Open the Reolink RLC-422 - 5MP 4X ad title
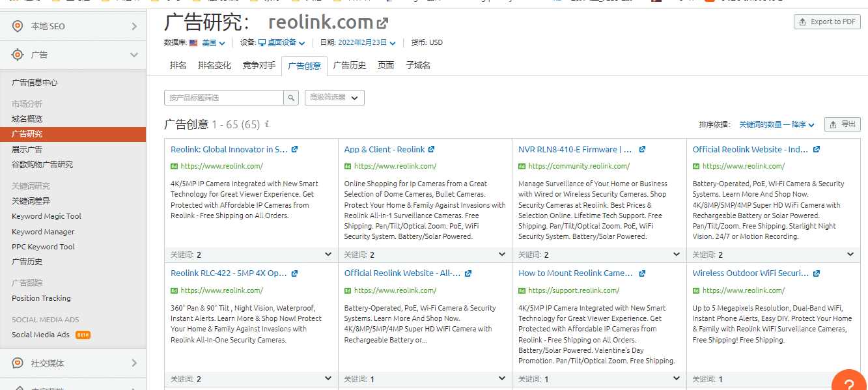The width and height of the screenshot is (868, 390). point(229,273)
